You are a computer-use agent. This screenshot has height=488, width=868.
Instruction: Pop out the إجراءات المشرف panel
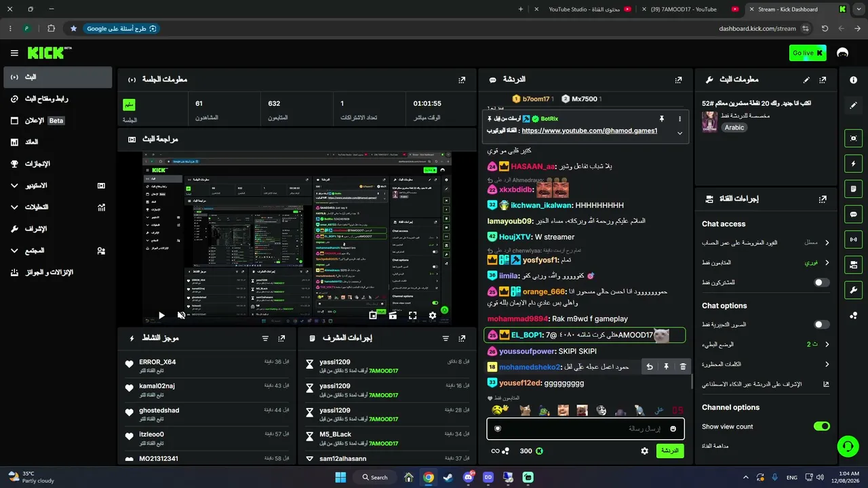tap(462, 338)
